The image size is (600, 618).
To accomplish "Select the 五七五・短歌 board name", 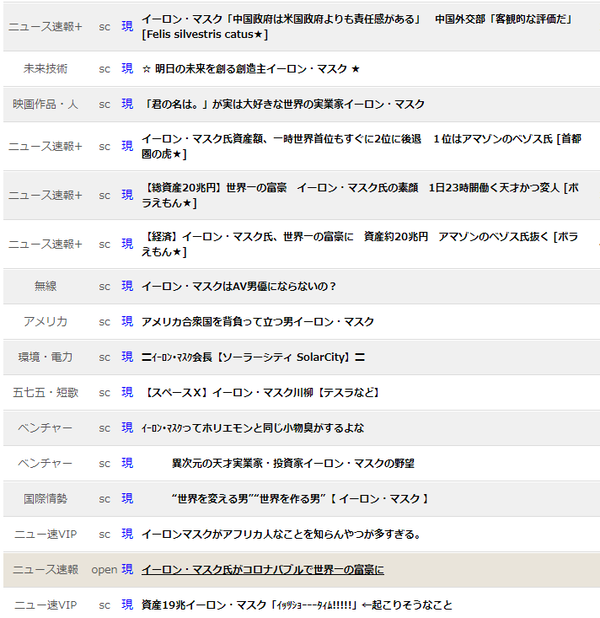I will click(x=45, y=393).
